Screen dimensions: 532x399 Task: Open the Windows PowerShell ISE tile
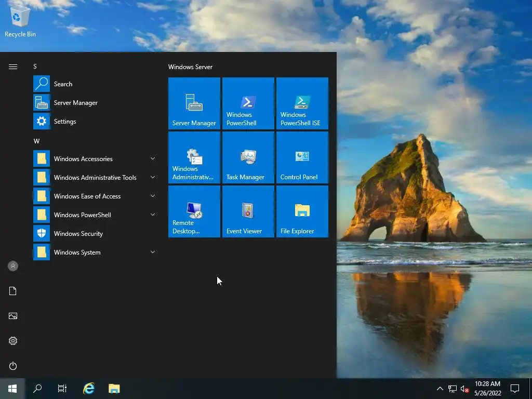[x=302, y=103]
